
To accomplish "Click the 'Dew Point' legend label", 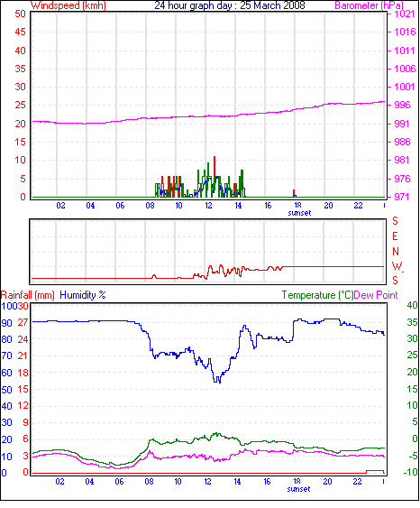I will point(376,295).
